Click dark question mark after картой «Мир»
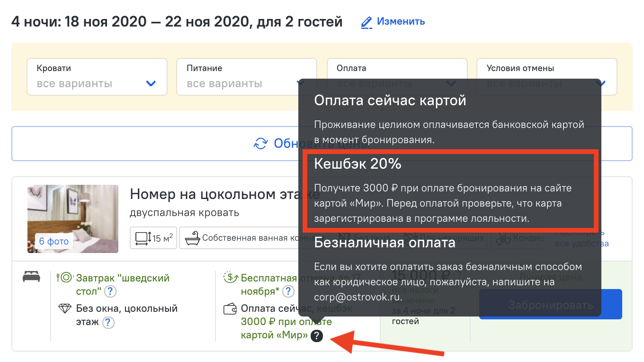 [317, 336]
